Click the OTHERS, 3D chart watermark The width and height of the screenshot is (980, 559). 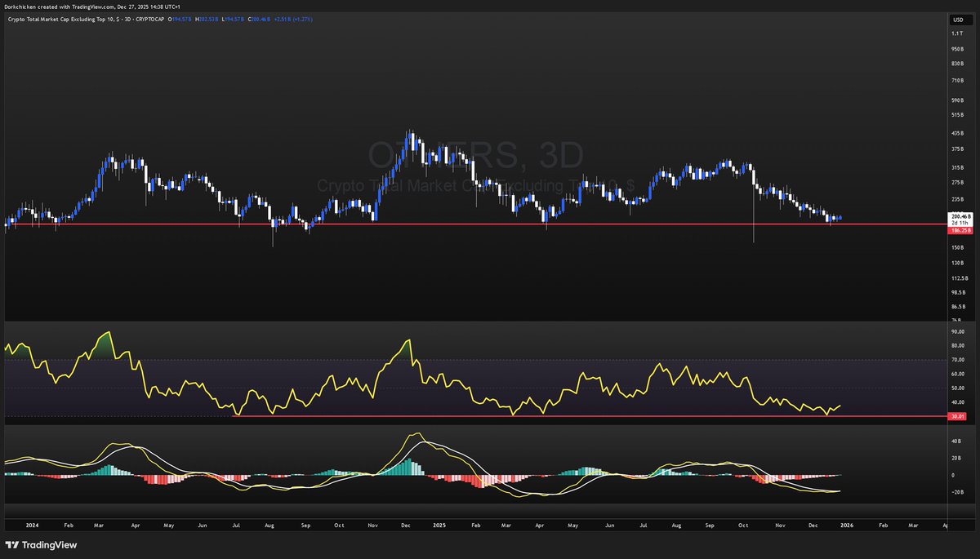pyautogui.click(x=474, y=153)
